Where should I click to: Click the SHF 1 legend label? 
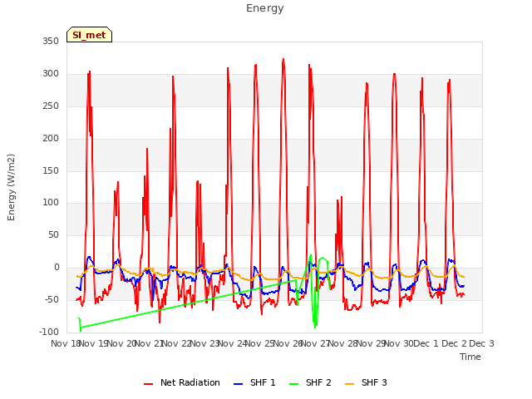[x=263, y=382]
